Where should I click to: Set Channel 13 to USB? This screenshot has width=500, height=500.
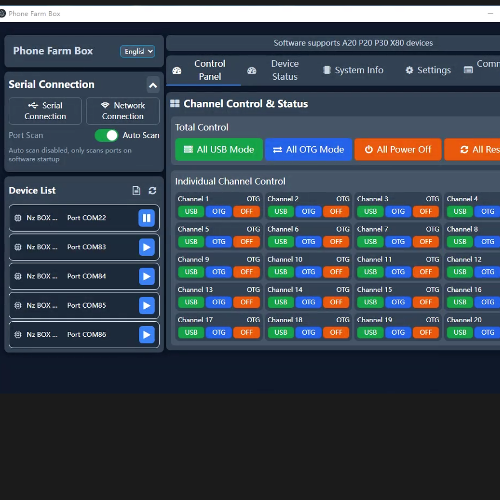point(191,302)
